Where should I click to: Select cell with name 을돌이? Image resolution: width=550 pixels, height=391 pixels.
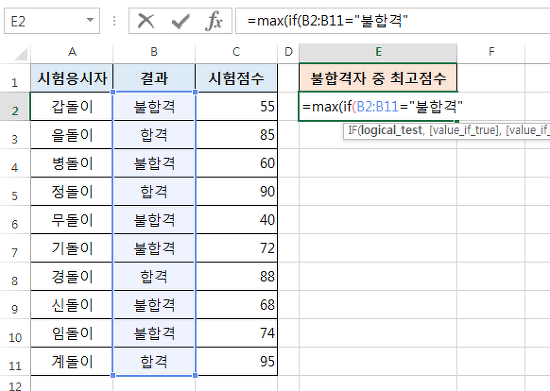tap(72, 135)
